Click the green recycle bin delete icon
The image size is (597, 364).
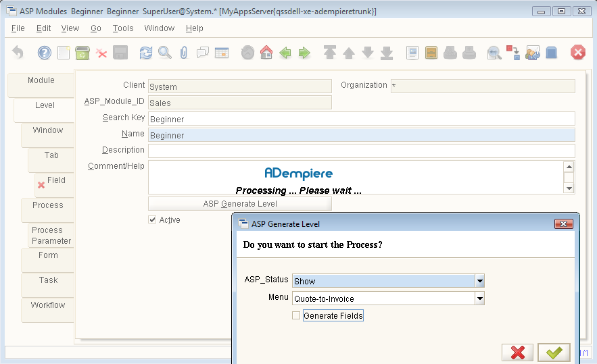click(x=82, y=53)
